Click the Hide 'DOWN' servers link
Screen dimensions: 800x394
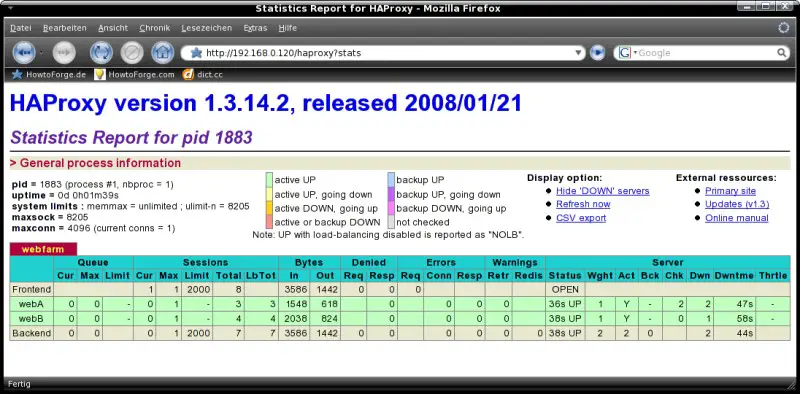(x=603, y=191)
